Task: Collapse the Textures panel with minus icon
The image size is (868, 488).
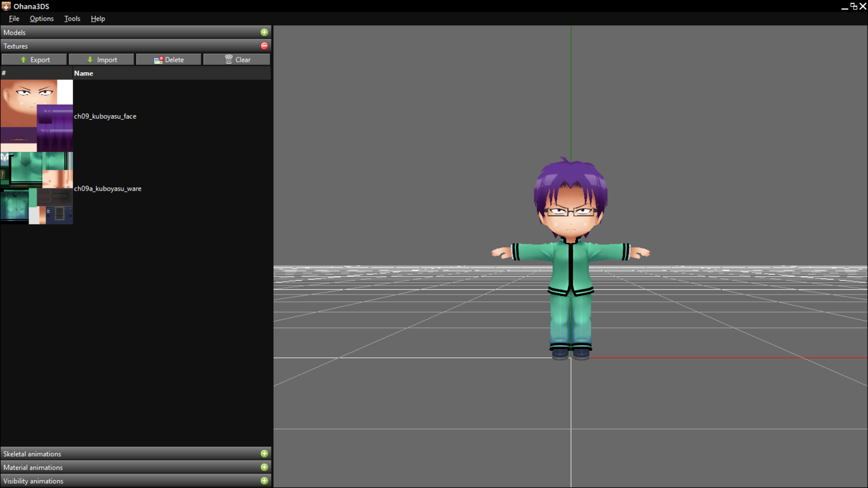Action: coord(264,46)
